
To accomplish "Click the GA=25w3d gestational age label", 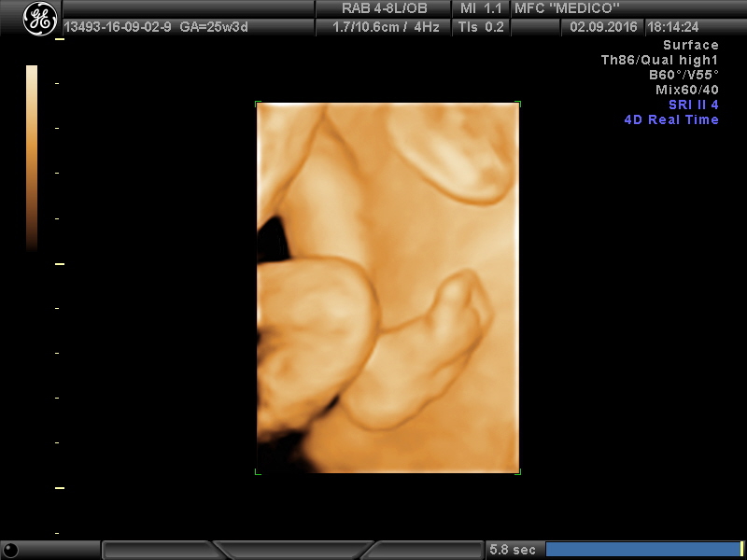I will click(x=214, y=27).
